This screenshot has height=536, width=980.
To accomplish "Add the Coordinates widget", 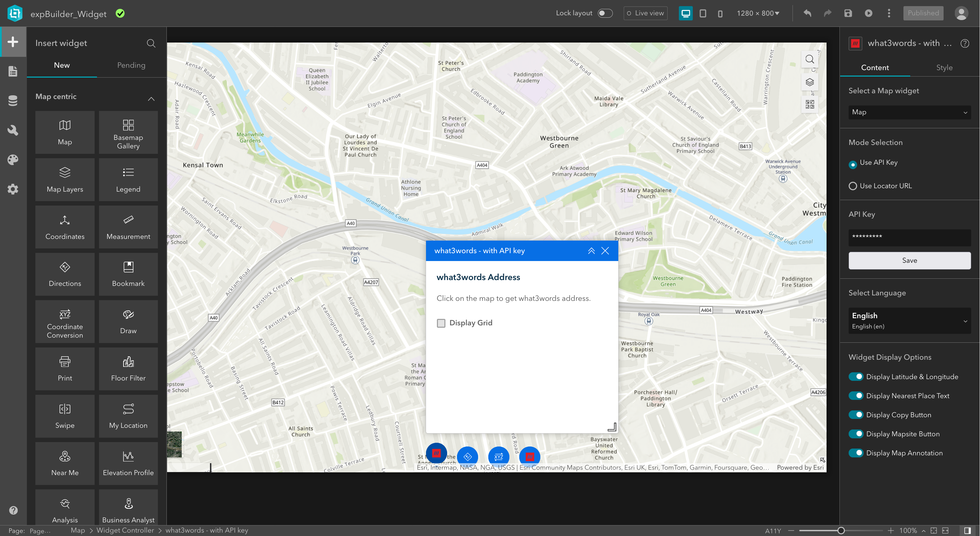I will (65, 227).
